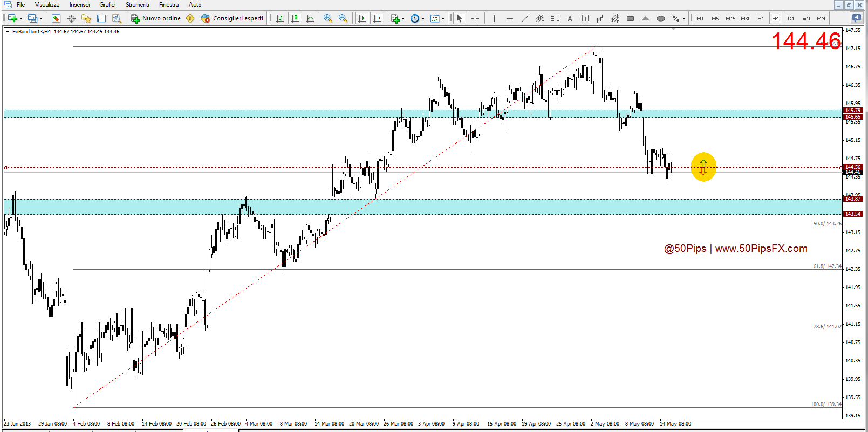Open the Profiles icon
This screenshot has width=868, height=432.
[x=33, y=18]
